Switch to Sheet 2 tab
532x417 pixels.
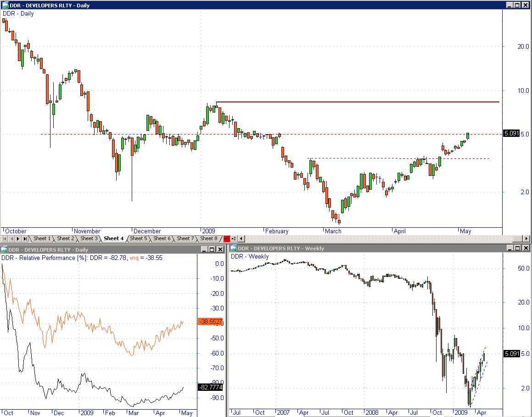65,238
